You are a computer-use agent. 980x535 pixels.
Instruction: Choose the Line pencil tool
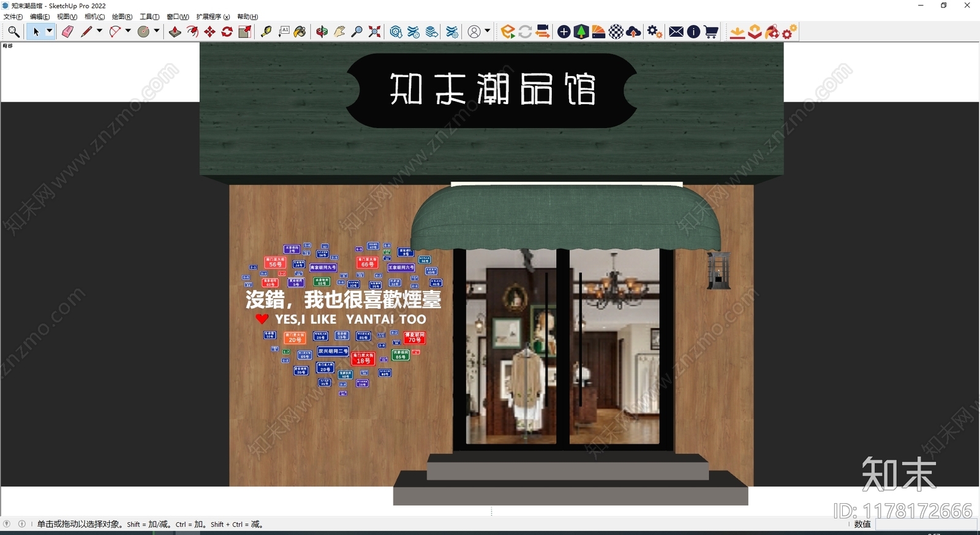click(x=86, y=32)
